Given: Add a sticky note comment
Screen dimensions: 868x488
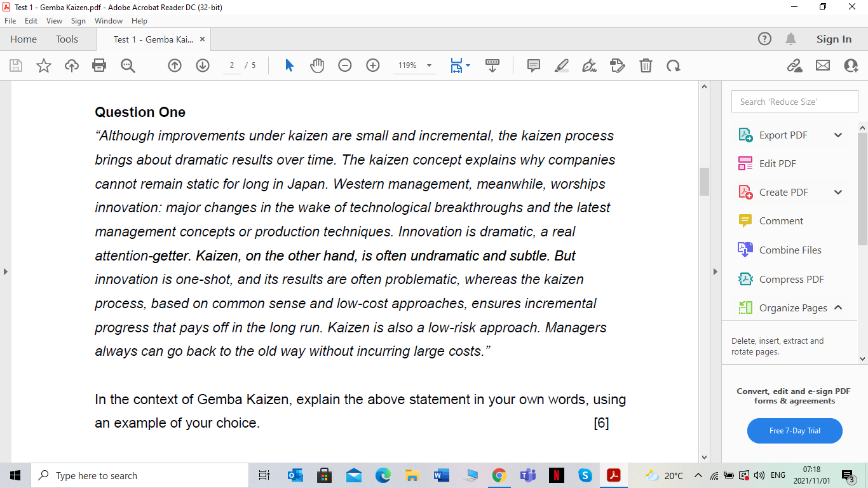Looking at the screenshot, I should point(533,65).
